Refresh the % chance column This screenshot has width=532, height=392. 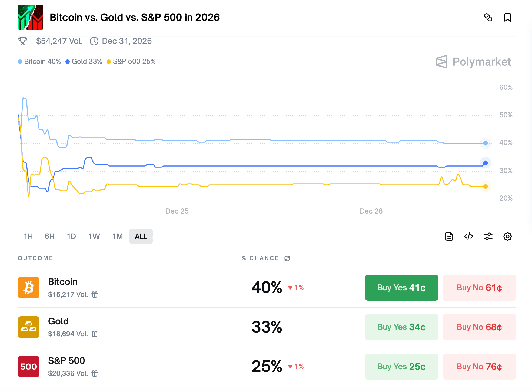click(287, 258)
